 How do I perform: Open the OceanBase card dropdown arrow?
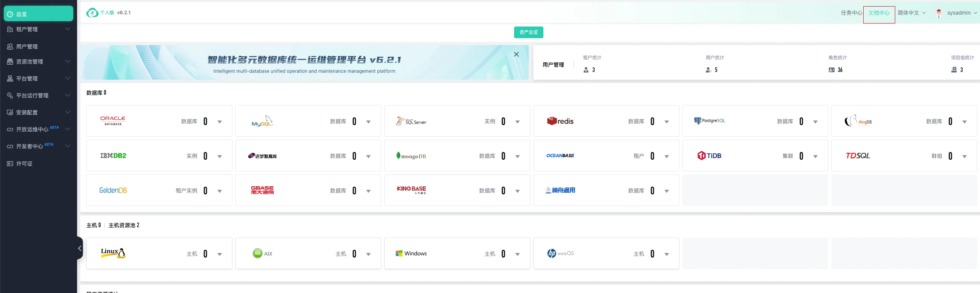coord(667,157)
